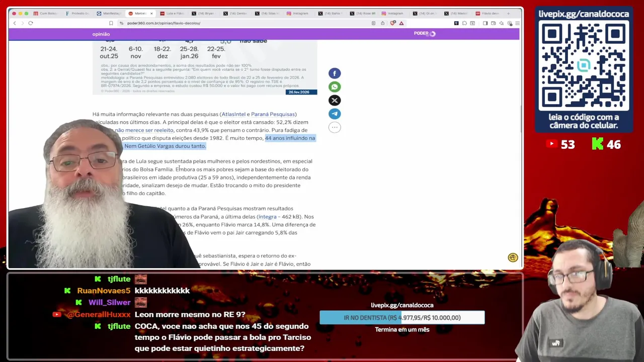The width and height of the screenshot is (644, 362).
Task: Switch to the Protesto tab
Action: point(77,14)
